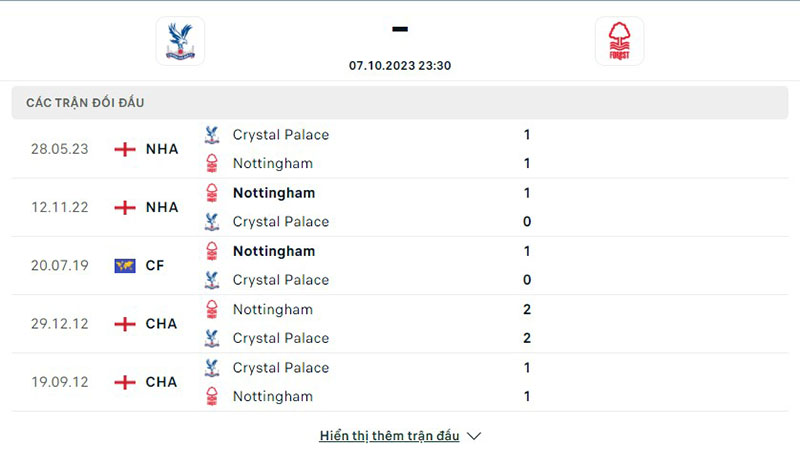Click the match time 07.10.2023 23:30
The image size is (800, 467).
399,65
